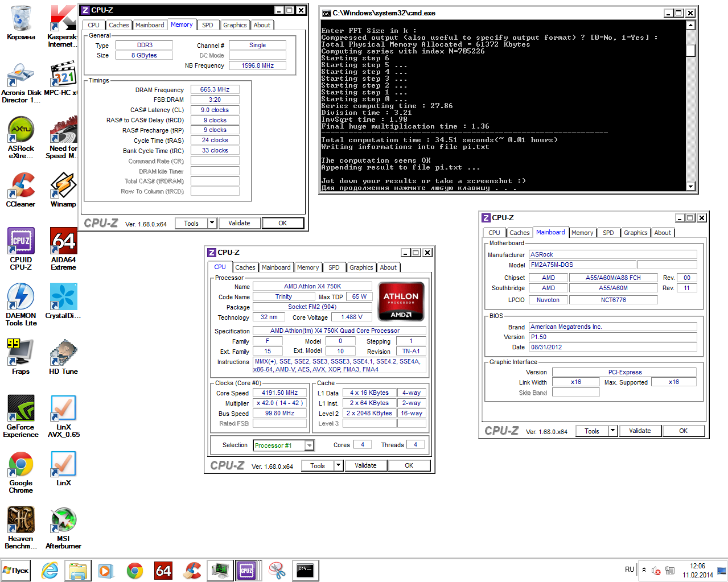
Task: Open the clock showing 12:06 in the tray
Action: pos(697,570)
